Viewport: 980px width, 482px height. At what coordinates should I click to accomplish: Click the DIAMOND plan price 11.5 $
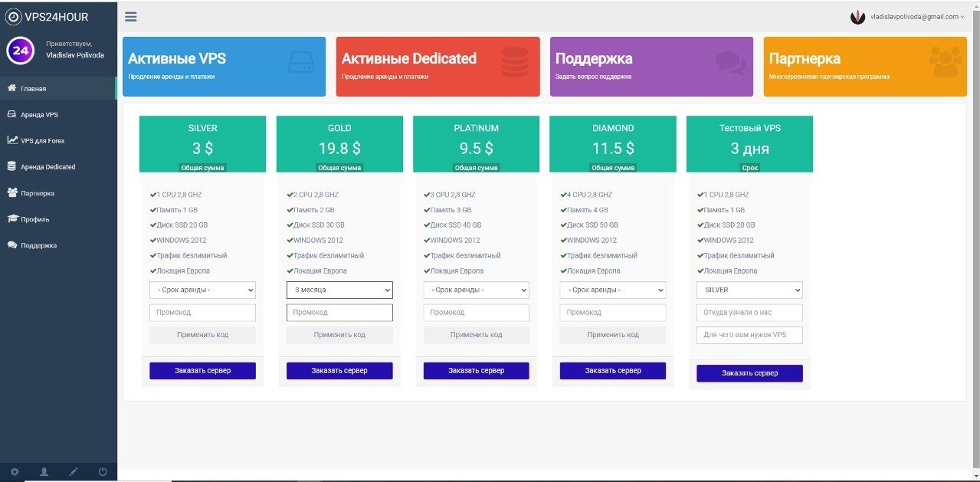tap(613, 149)
